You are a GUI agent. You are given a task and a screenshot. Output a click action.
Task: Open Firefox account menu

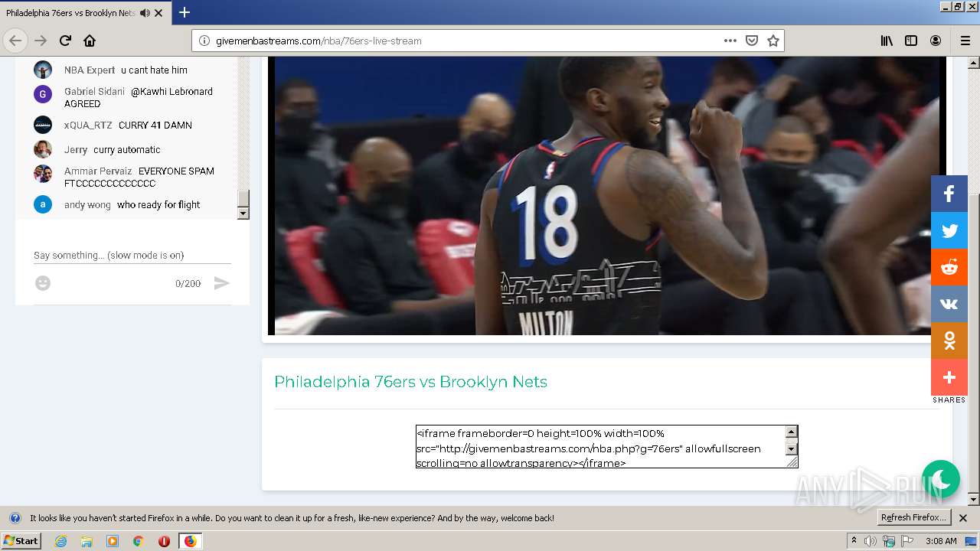pyautogui.click(x=936, y=41)
